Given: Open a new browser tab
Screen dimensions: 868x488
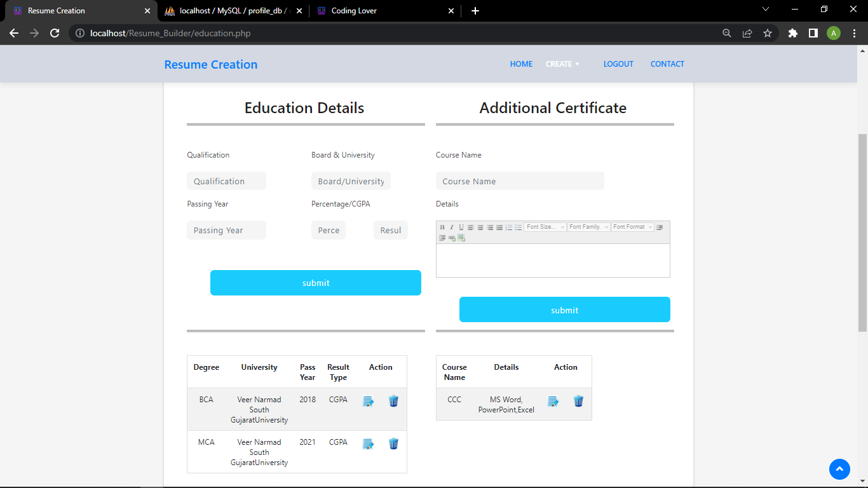Looking at the screenshot, I should 475,11.
